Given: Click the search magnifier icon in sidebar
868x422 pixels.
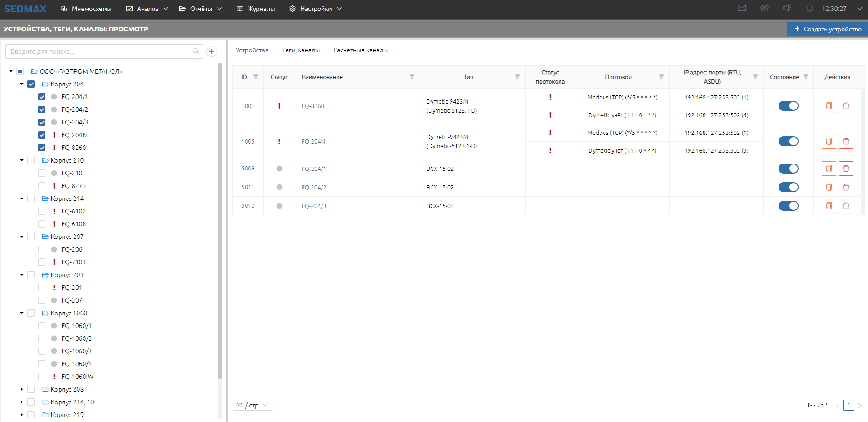Looking at the screenshot, I should point(196,51).
